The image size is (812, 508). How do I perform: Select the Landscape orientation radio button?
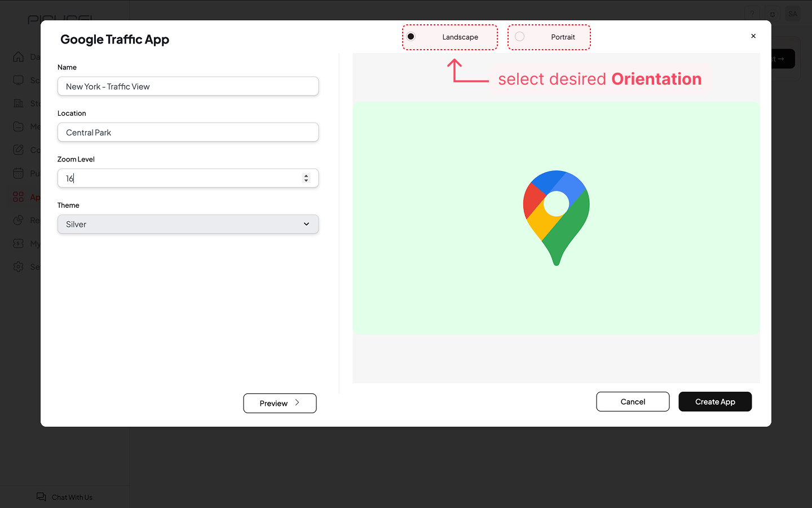point(411,37)
